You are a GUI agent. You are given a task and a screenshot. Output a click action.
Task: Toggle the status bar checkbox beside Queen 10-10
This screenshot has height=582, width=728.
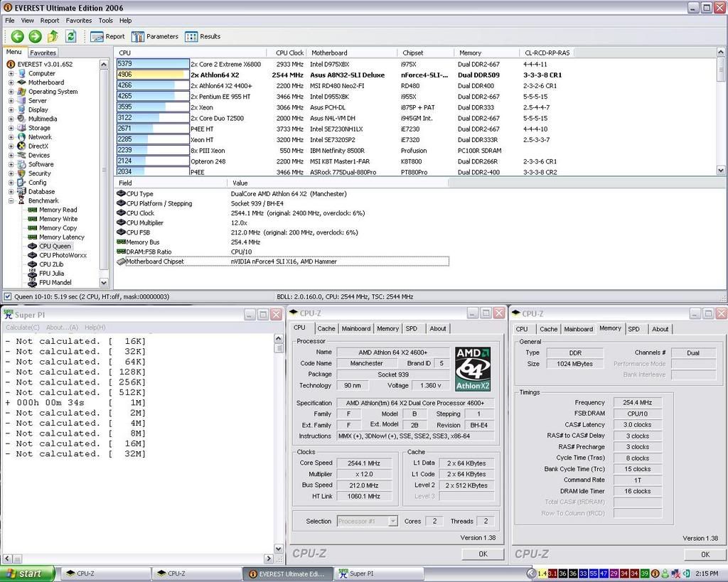click(x=7, y=296)
